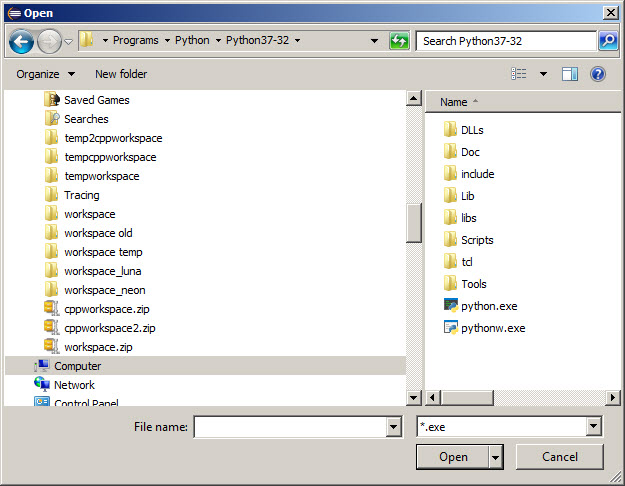Image resolution: width=625 pixels, height=486 pixels.
Task: Click the Cancel button
Action: click(559, 457)
